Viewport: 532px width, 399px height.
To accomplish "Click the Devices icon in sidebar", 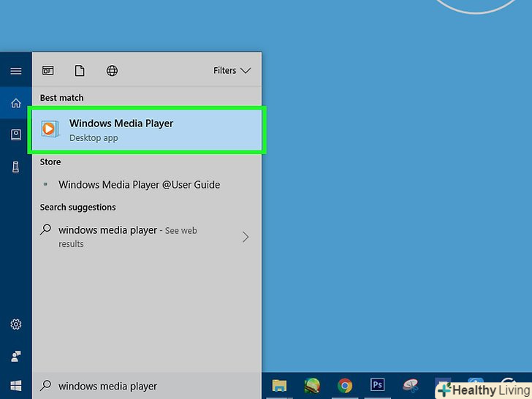I will click(15, 167).
